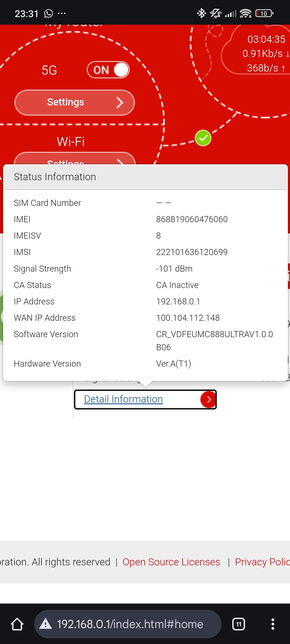This screenshot has width=290, height=644.
Task: Select the Hardware Version Ver.A(T1) text
Action: point(173,364)
